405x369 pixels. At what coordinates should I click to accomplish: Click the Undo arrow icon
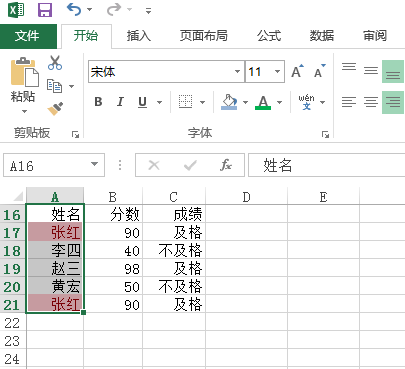(x=74, y=9)
